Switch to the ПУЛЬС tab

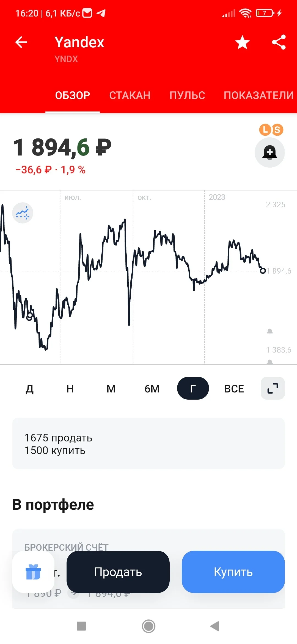(187, 95)
